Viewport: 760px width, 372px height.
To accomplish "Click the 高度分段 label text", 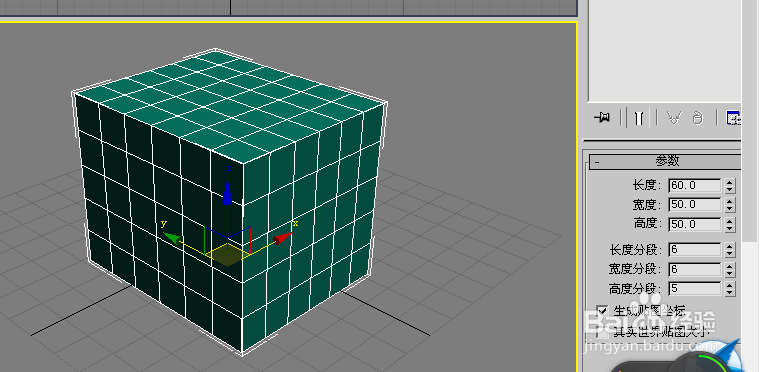I will [635, 289].
